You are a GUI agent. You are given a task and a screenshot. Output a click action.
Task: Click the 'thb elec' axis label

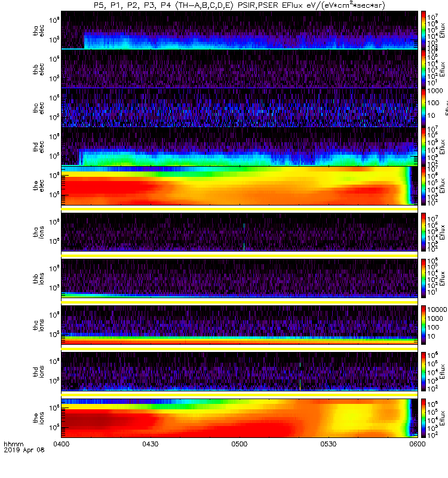[38, 69]
